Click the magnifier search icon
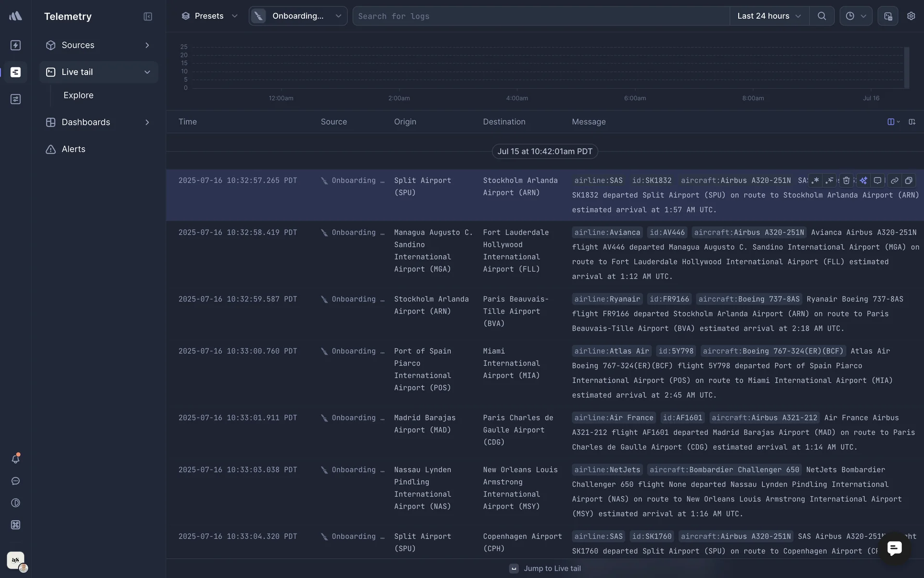Screen dimensions: 924x578 [821, 16]
